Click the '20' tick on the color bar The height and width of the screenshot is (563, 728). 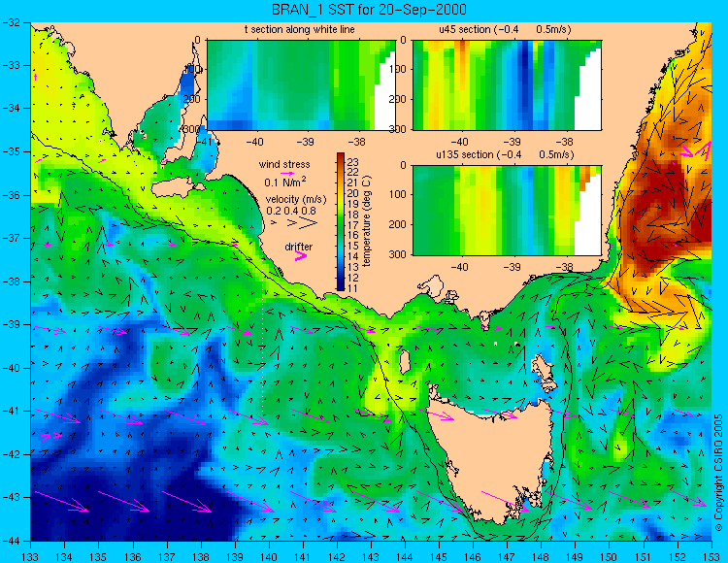[353, 193]
